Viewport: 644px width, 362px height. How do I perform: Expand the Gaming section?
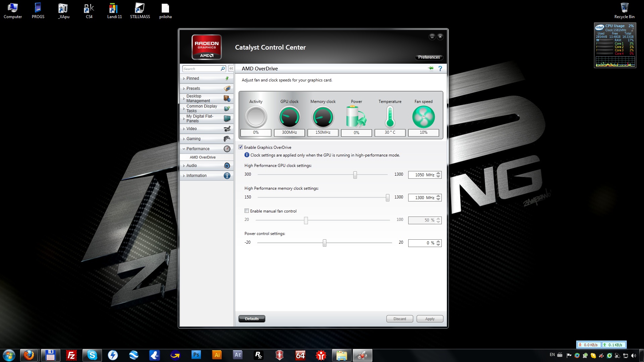click(x=207, y=139)
